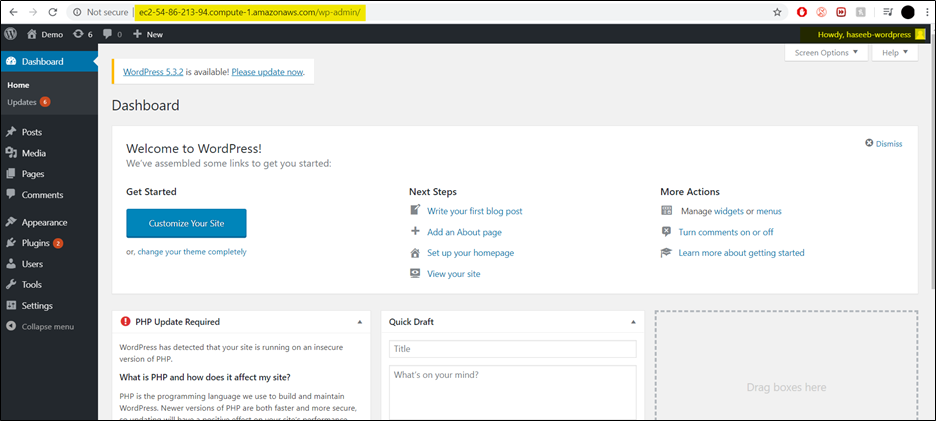This screenshot has width=936, height=421.
Task: Click the comments off icon in More Actions
Action: [667, 232]
